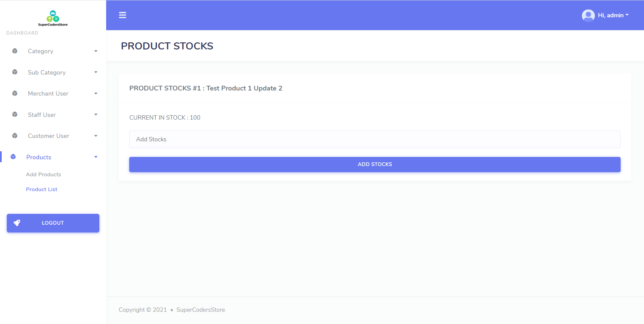Click the Products cube icon in sidebar
644x324 pixels.
(13, 157)
